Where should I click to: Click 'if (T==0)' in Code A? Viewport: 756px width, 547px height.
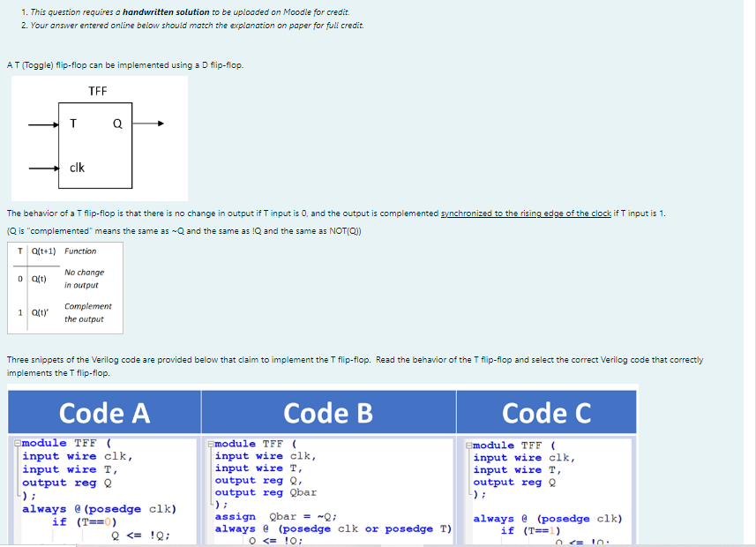[x=85, y=522]
